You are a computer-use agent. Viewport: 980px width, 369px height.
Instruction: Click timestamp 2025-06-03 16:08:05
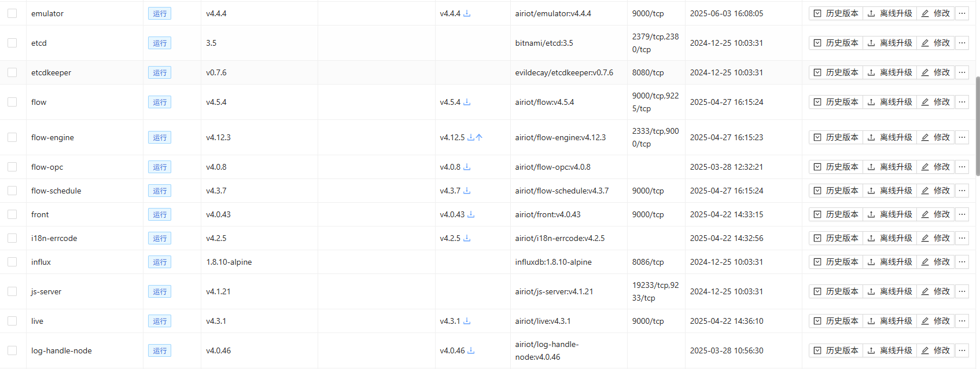[727, 13]
